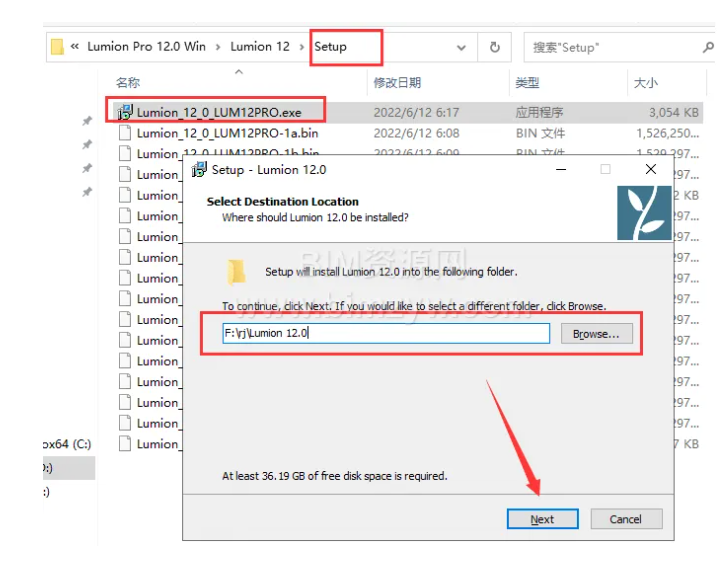Screen dimensions: 717x569
Task: Click the setup icon in the Lumion dialog title bar
Action: pyautogui.click(x=199, y=170)
